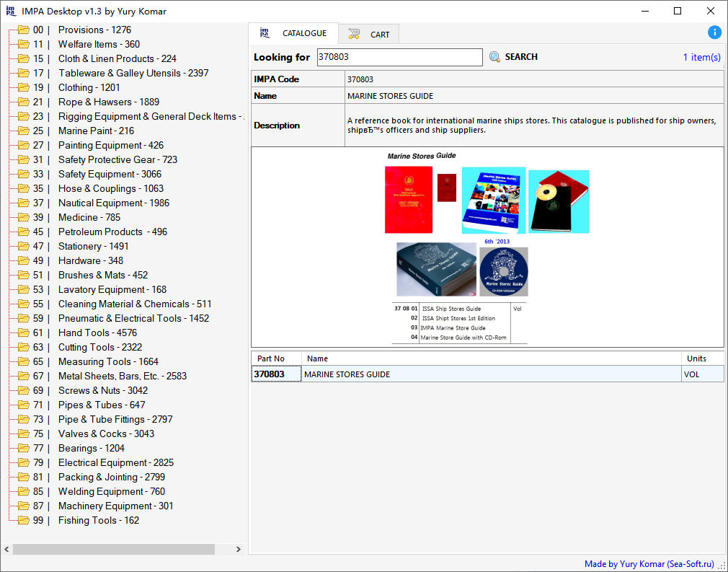Select Petroleum Products - 496 category
Viewport: 728px width, 572px height.
(113, 232)
